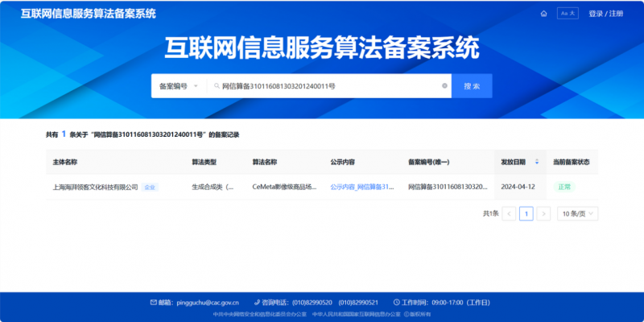Viewport: 644px width, 322px height.
Task: Click 生成合成类 algorithm type cell
Action: (213, 188)
